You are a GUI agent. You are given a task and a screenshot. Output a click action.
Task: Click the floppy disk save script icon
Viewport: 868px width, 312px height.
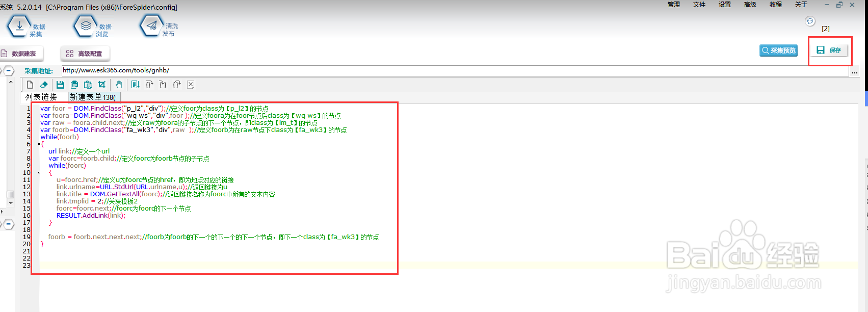[60, 85]
